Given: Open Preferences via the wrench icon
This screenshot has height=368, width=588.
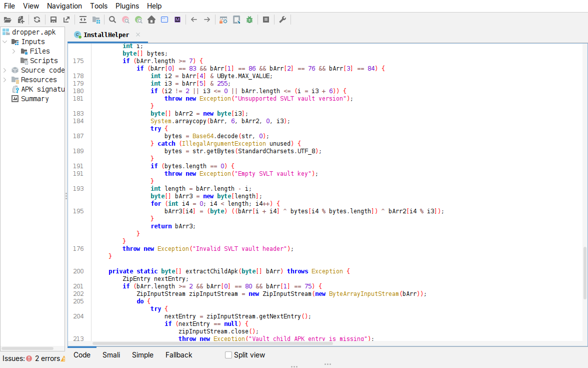Looking at the screenshot, I should [x=282, y=20].
